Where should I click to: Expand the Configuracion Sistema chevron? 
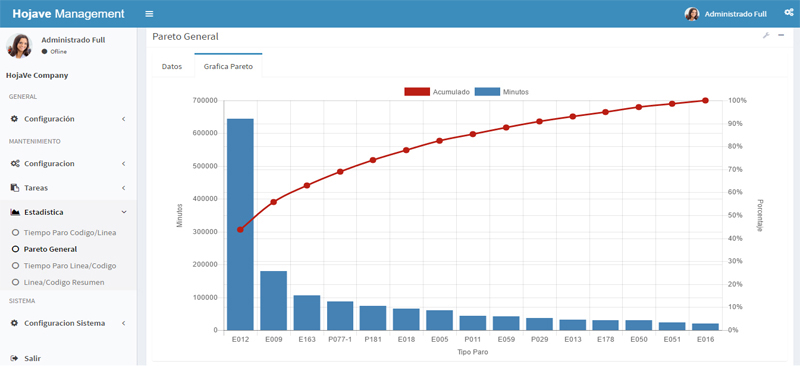[123, 323]
